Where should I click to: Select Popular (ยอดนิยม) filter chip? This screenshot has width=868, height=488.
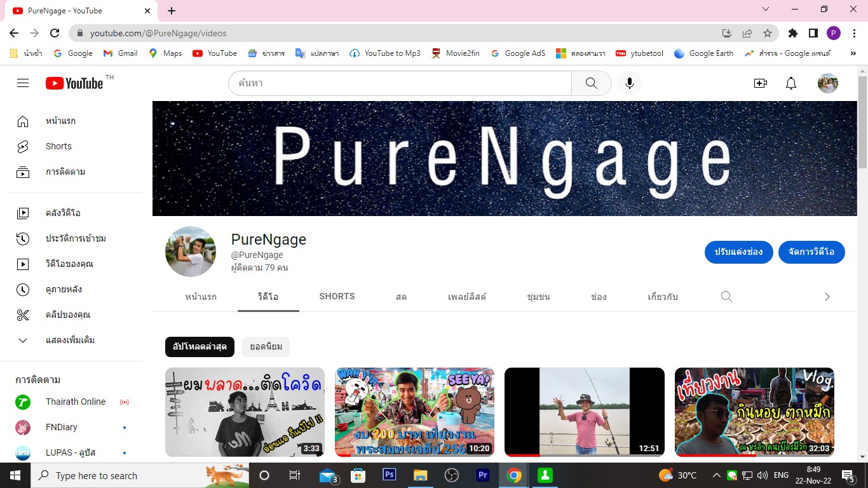click(x=266, y=347)
